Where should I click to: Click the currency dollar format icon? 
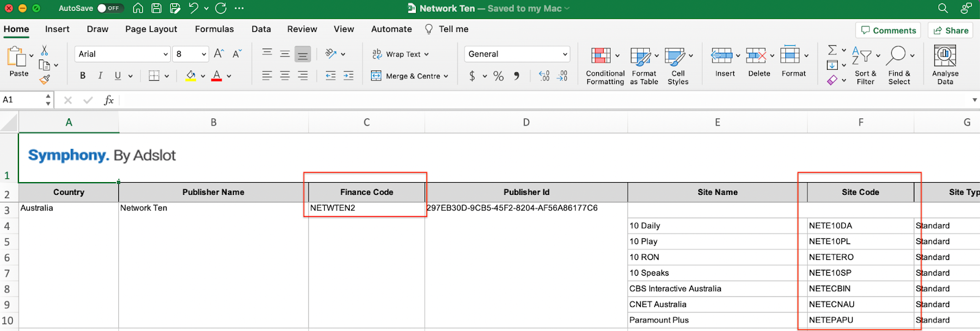click(472, 76)
